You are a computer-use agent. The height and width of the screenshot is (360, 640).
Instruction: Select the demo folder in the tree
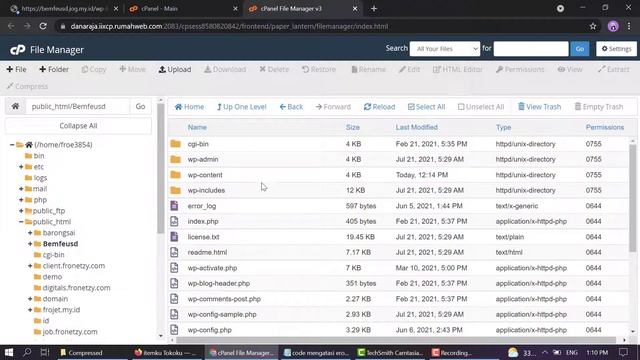(52, 277)
